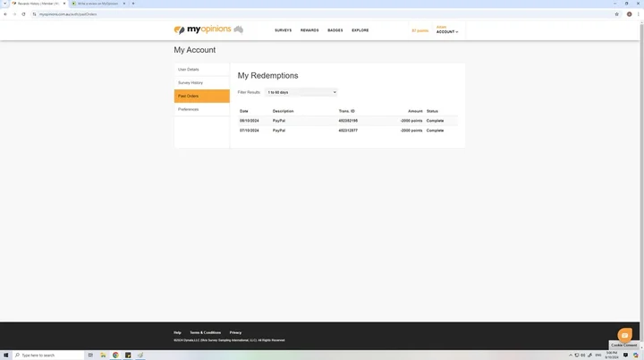The image size is (644, 360).
Task: Click the orange chat widget icon
Action: (x=625, y=335)
